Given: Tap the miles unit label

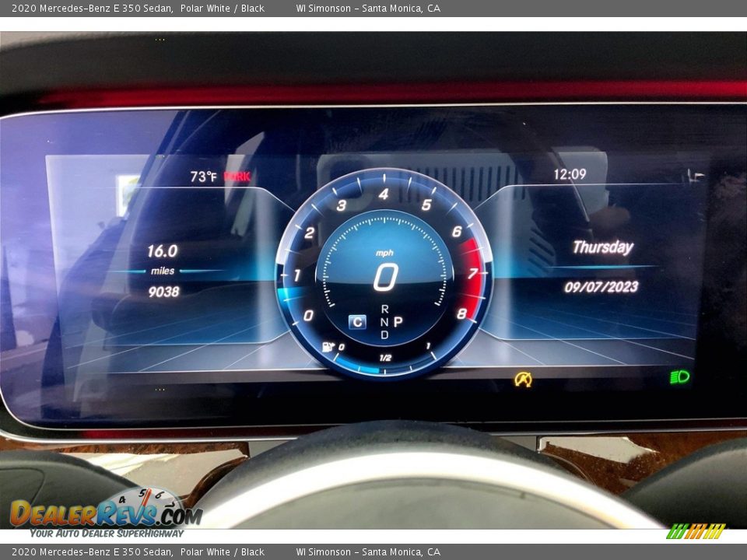Looking at the screenshot, I should click(163, 271).
